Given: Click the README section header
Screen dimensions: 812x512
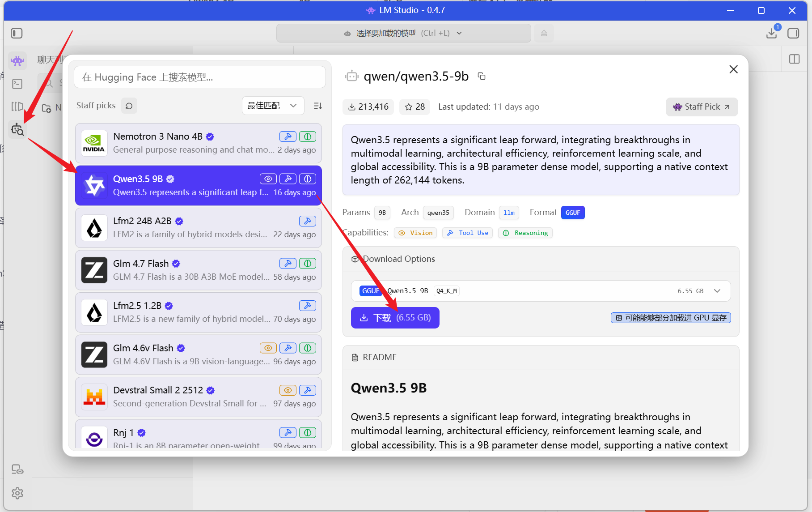Looking at the screenshot, I should point(541,358).
